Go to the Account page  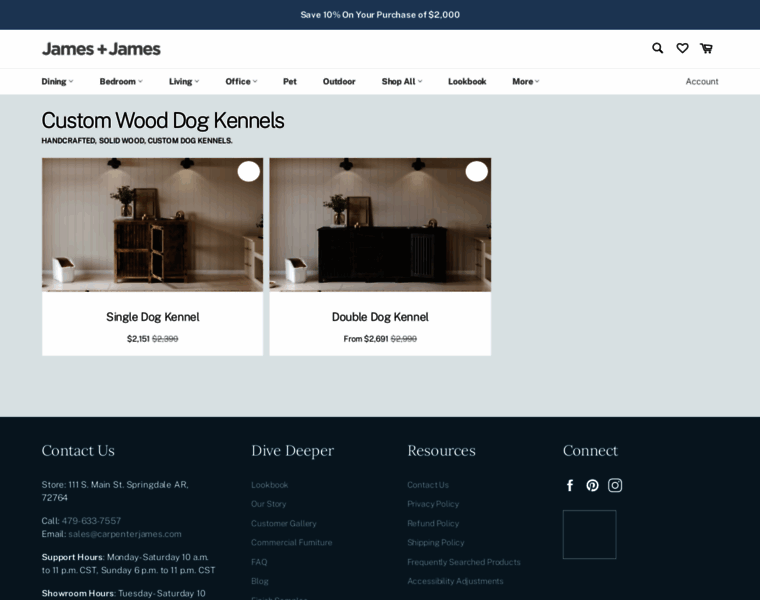click(x=702, y=81)
